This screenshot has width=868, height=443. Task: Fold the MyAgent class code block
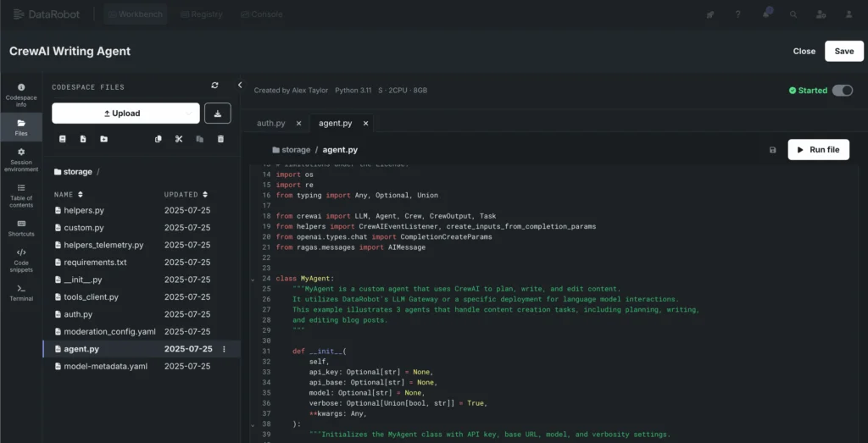pyautogui.click(x=253, y=279)
